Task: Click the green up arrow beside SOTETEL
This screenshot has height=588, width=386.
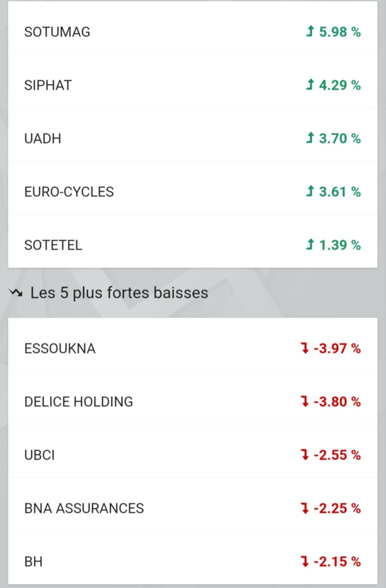Action: click(x=310, y=245)
